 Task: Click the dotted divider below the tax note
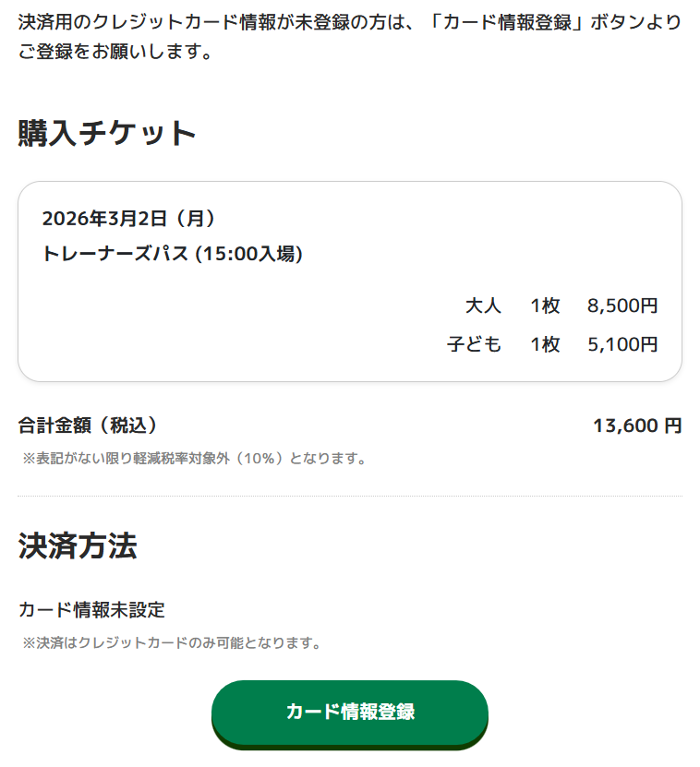(x=349, y=497)
